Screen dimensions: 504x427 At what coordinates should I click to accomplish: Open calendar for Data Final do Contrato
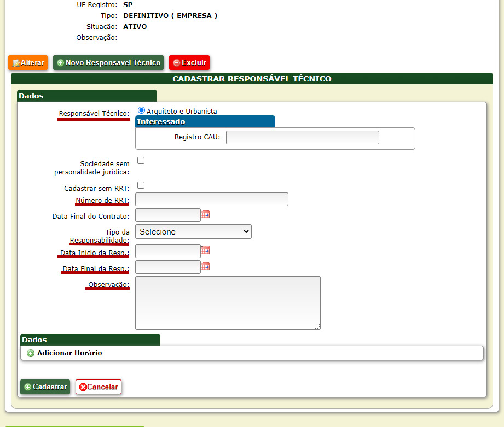(x=205, y=214)
